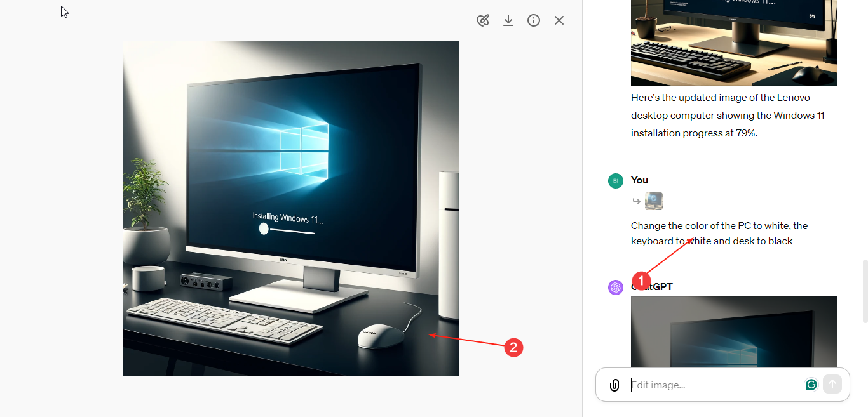Click the BI user avatar
Image resolution: width=868 pixels, height=417 pixels.
615,181
